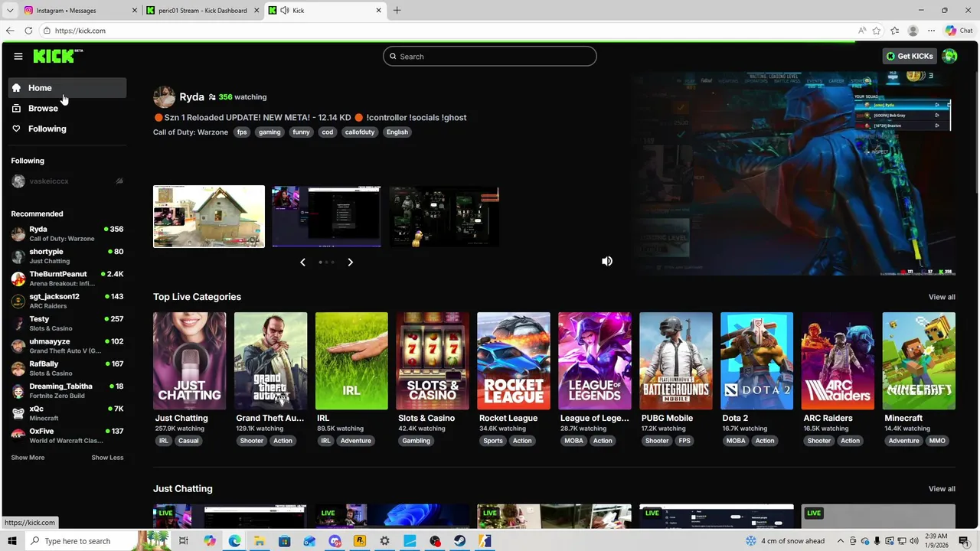Show hidden system tray icons
Image resolution: width=980 pixels, height=551 pixels.
[841, 541]
